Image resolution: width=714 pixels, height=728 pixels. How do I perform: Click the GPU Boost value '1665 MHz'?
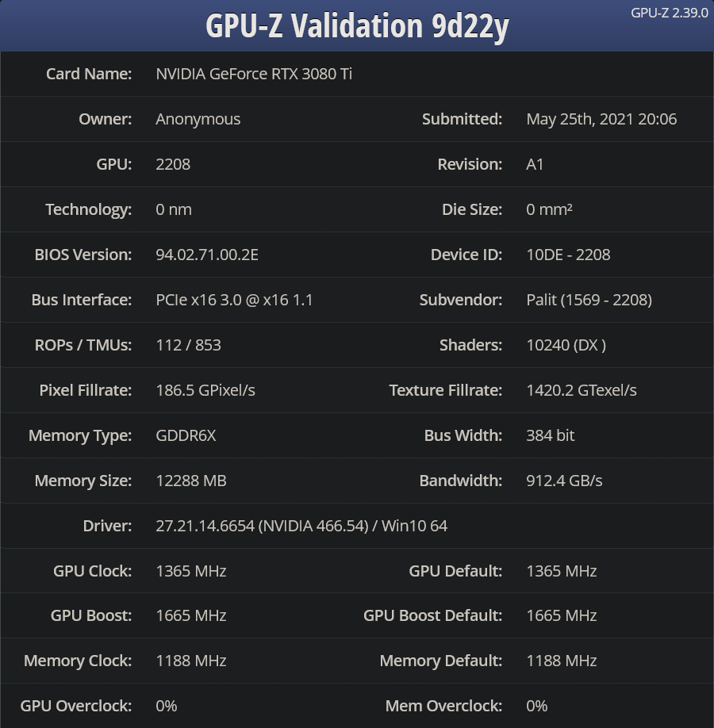tap(191, 615)
